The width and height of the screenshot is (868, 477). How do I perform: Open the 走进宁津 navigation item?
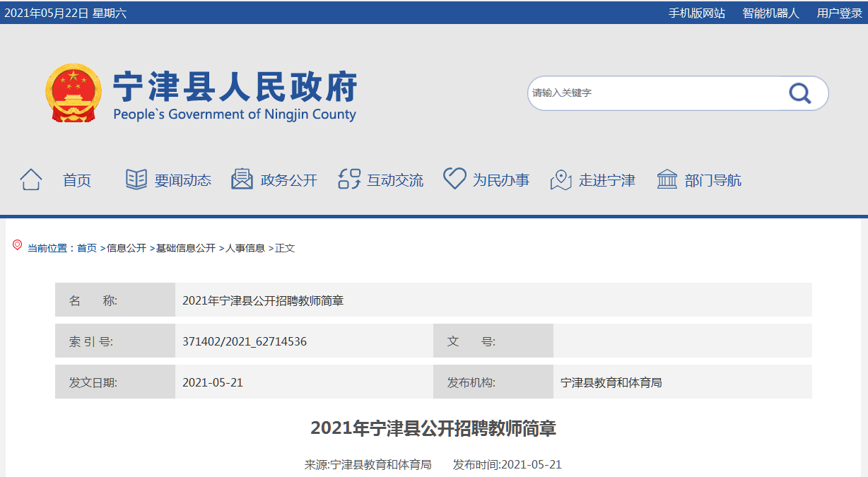607,180
